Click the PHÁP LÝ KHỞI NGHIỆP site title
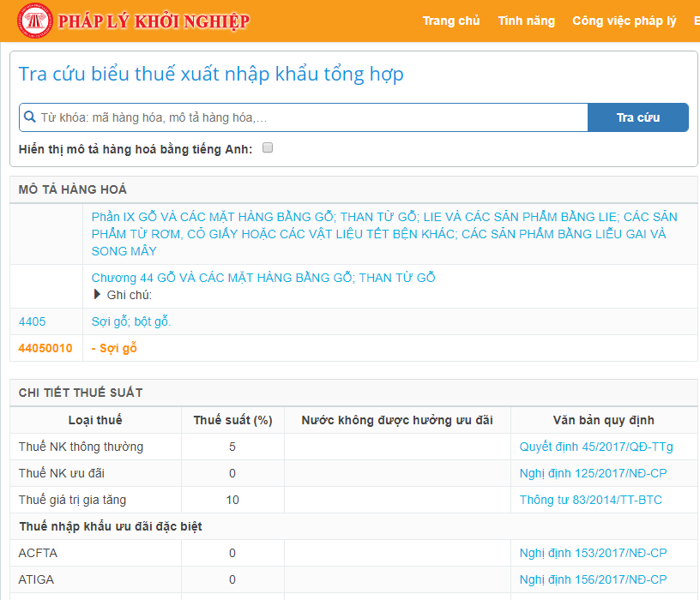The image size is (700, 600). (154, 21)
